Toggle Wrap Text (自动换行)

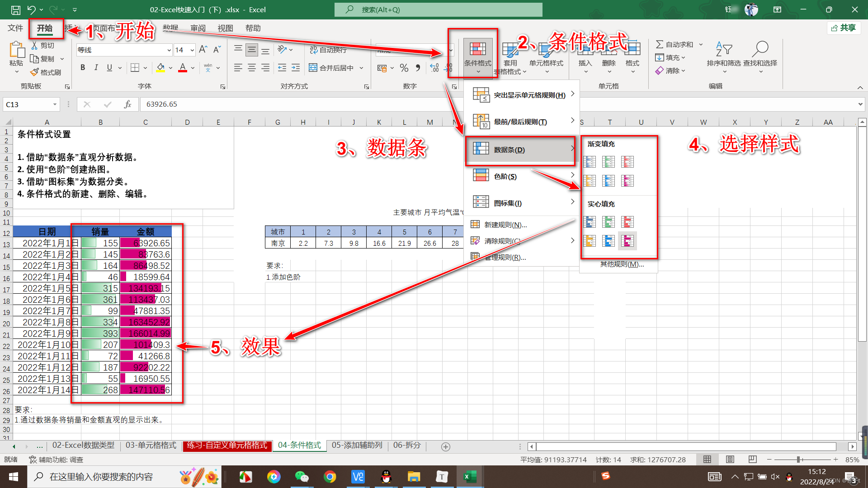point(328,50)
